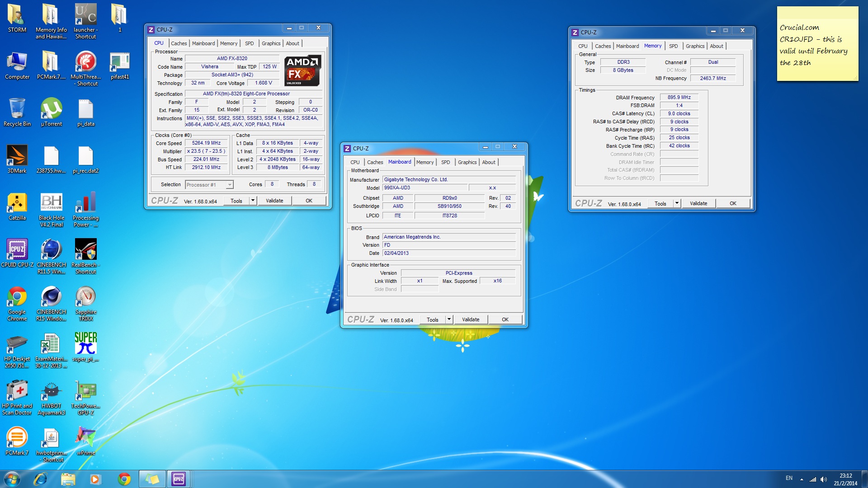Viewport: 868px width, 488px height.
Task: Expand Tools arrow in CPU window
Action: point(253,201)
